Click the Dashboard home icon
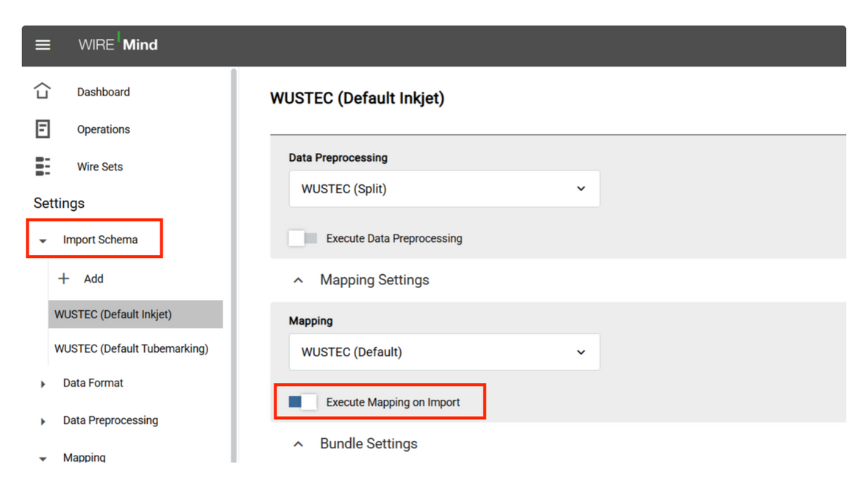This screenshot has height=488, width=868. (x=42, y=91)
